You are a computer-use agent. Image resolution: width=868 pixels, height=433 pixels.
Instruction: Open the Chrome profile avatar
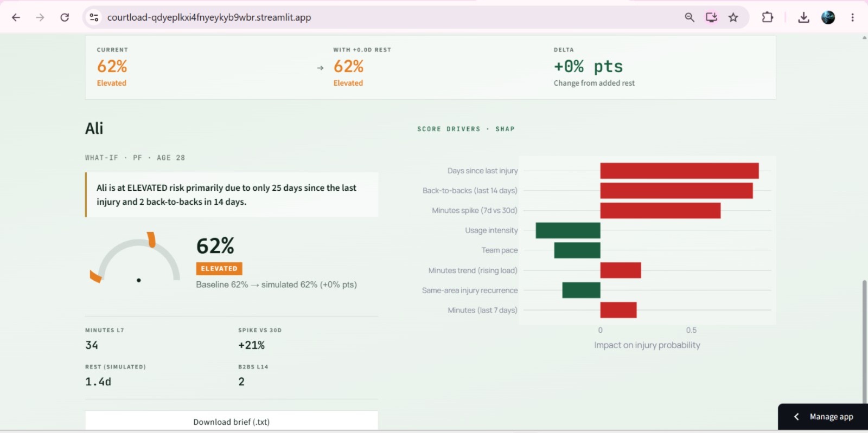click(x=828, y=17)
